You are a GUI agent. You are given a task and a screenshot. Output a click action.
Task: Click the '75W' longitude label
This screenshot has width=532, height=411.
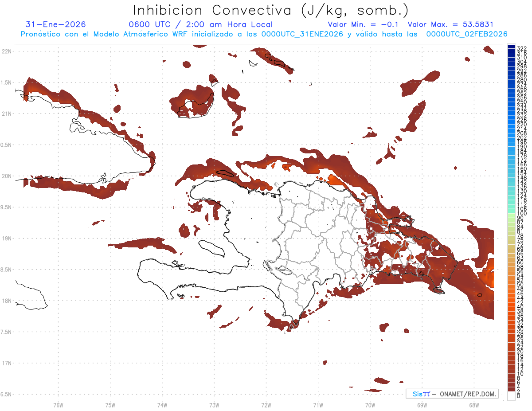(110, 405)
